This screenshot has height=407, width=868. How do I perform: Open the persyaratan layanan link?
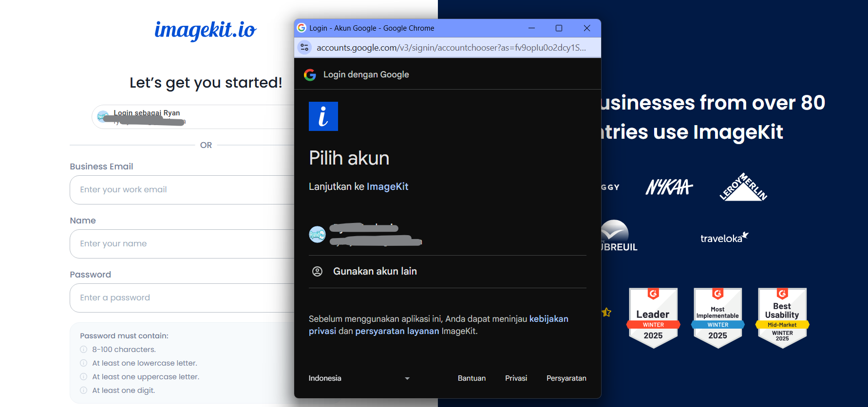[397, 331]
